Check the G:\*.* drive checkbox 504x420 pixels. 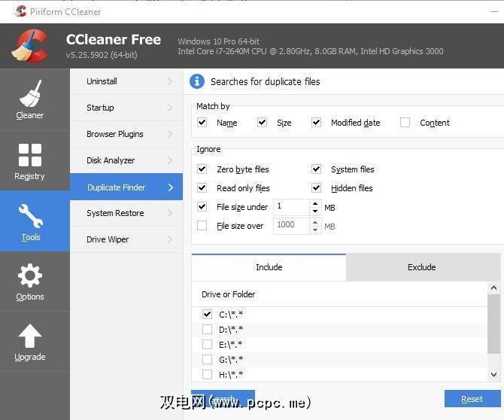pyautogui.click(x=208, y=359)
